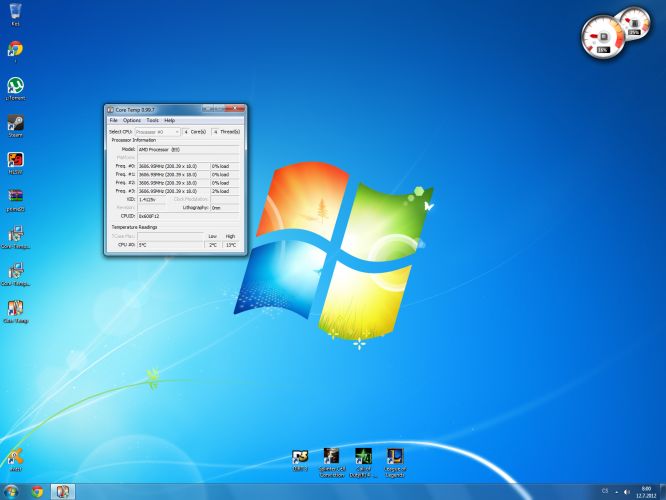Viewport: 666px width, 500px height.
Task: Click the Freq. #3 frequency value
Action: coord(173,191)
